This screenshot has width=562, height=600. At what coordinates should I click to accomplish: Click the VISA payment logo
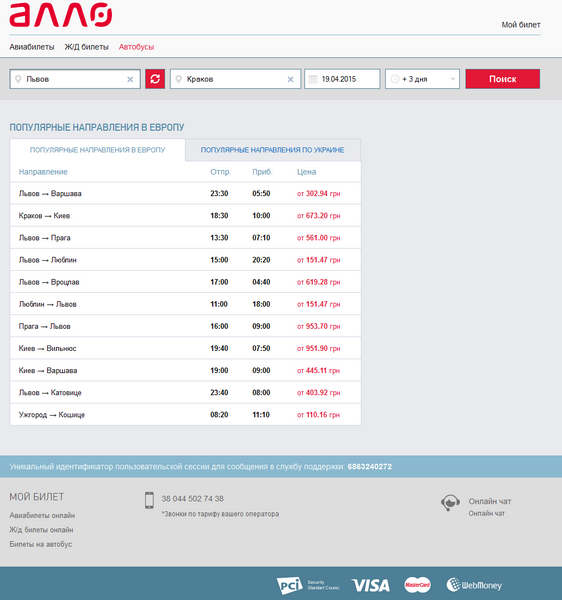tap(370, 585)
